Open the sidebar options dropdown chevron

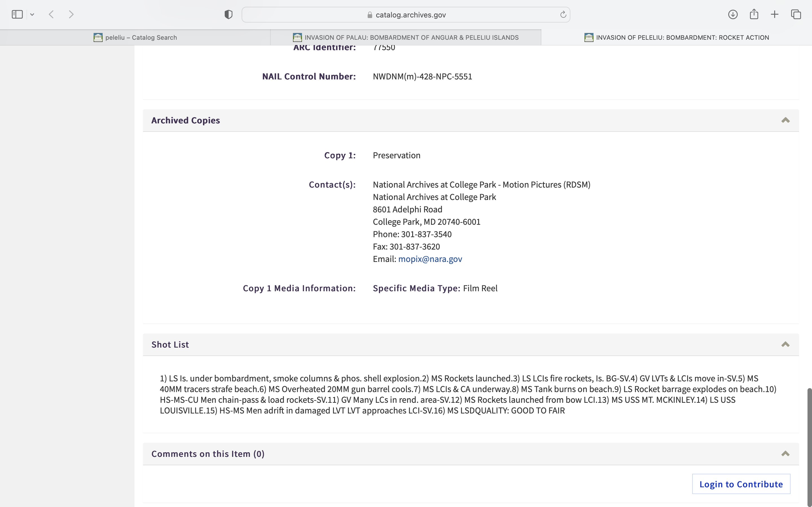[32, 14]
